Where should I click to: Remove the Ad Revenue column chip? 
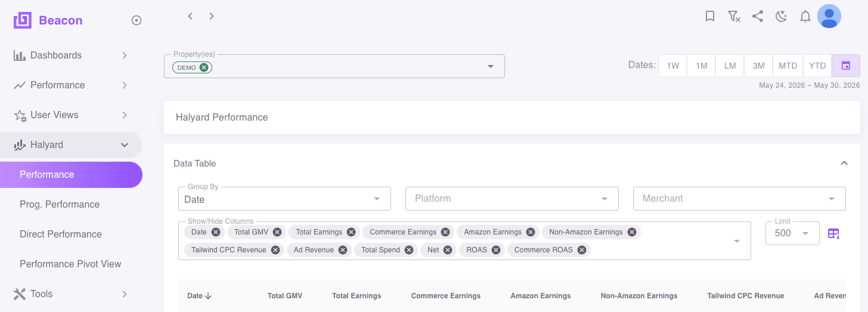coord(343,250)
